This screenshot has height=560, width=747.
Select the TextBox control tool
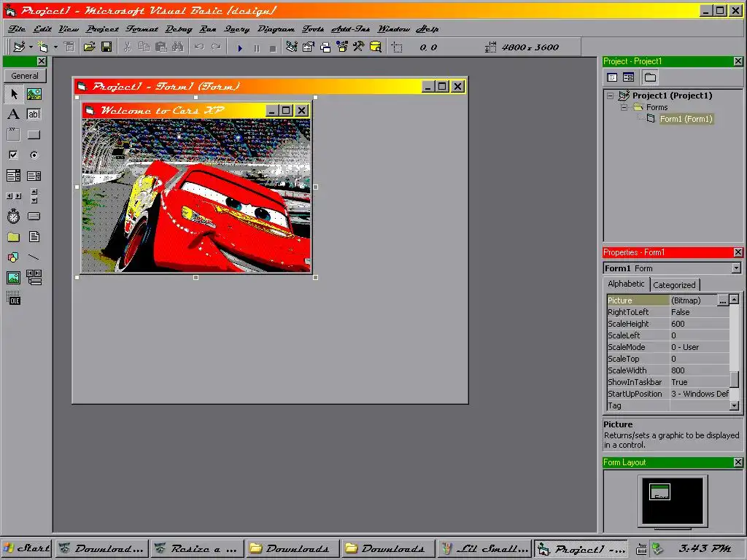click(x=34, y=114)
